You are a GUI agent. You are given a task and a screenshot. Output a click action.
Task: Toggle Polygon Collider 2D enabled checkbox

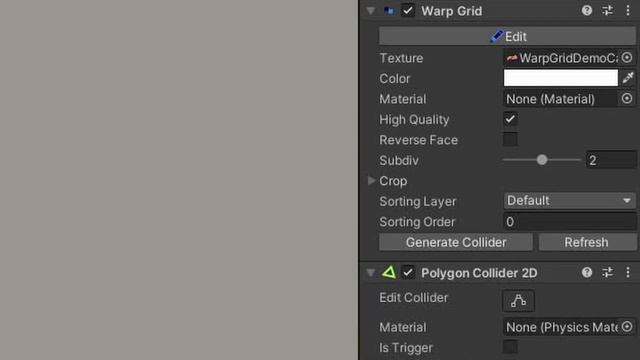click(408, 272)
